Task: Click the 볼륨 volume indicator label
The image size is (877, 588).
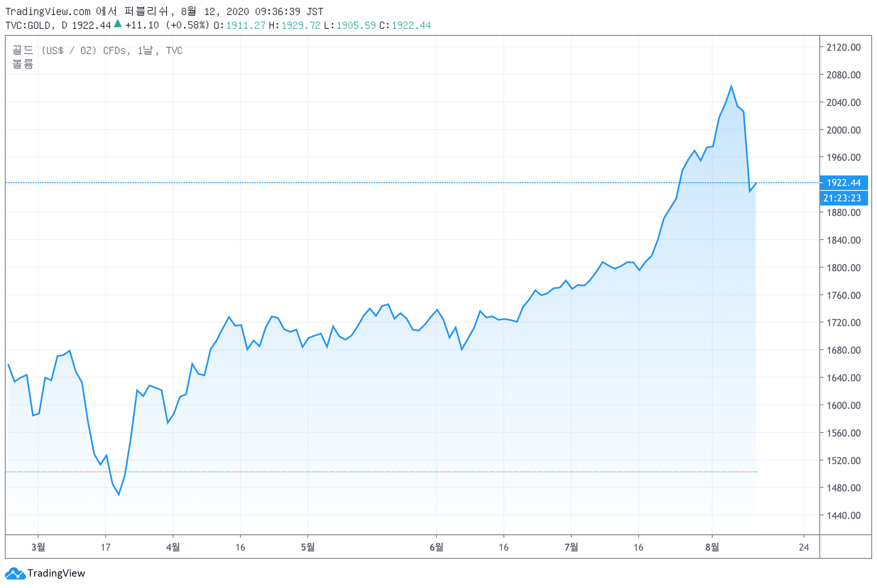Action: click(x=23, y=64)
